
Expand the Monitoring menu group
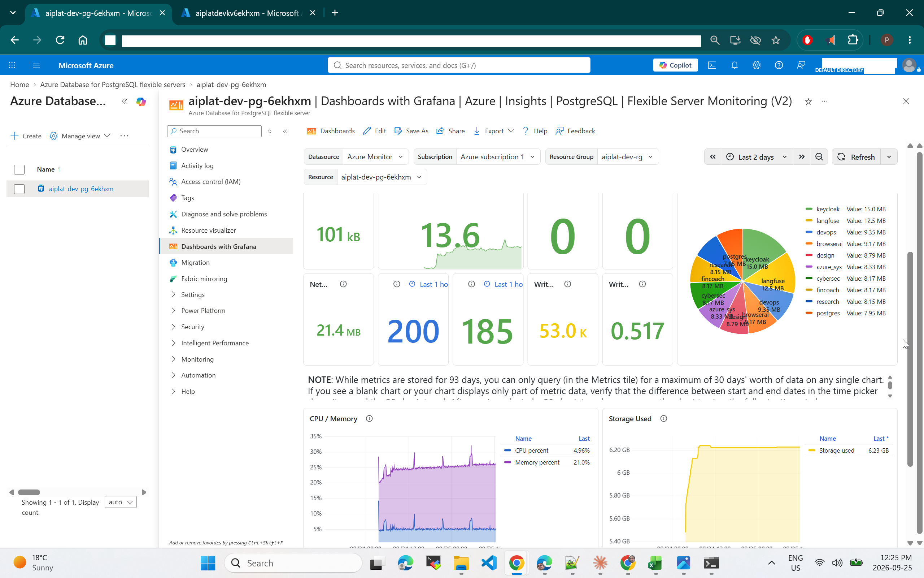tap(197, 359)
